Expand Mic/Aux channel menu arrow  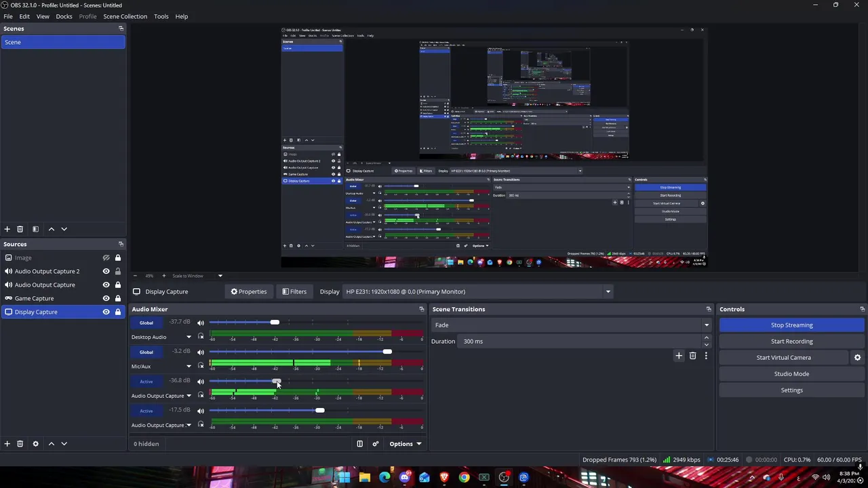click(189, 367)
